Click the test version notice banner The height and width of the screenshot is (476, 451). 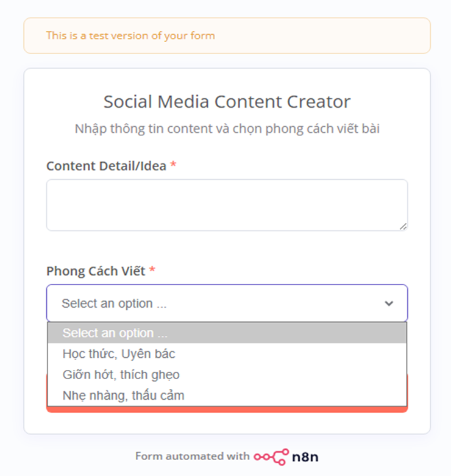click(x=227, y=35)
